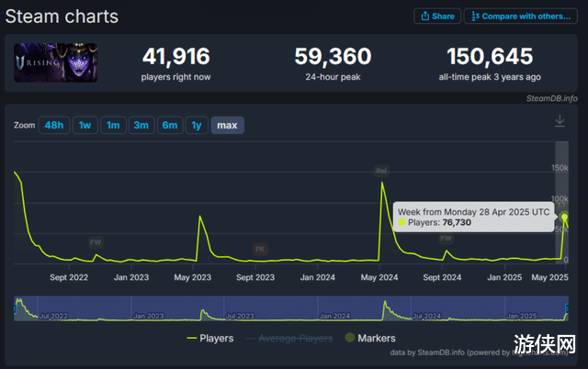
Task: Click the navigator's right range handle
Action: pyautogui.click(x=567, y=308)
